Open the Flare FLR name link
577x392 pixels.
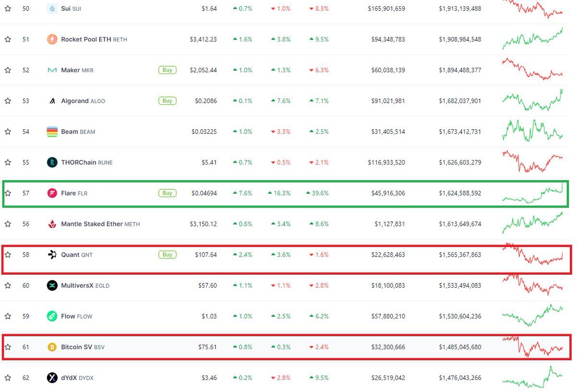coord(75,193)
